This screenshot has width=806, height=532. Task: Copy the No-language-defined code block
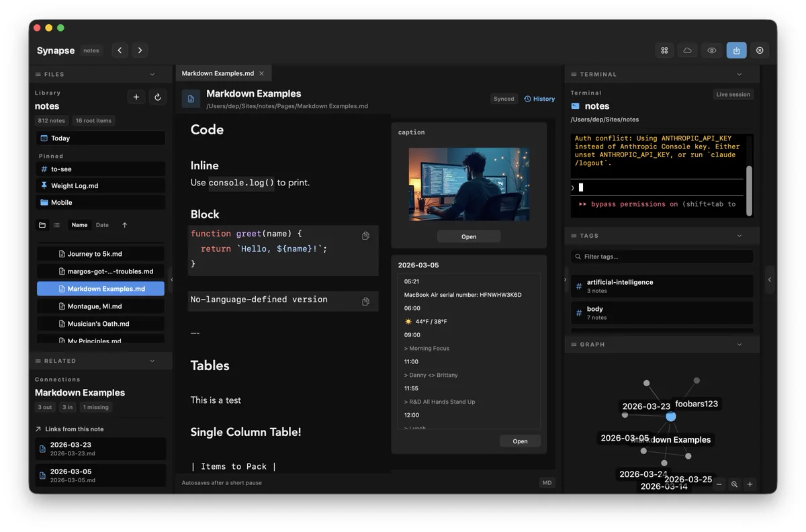pos(365,302)
